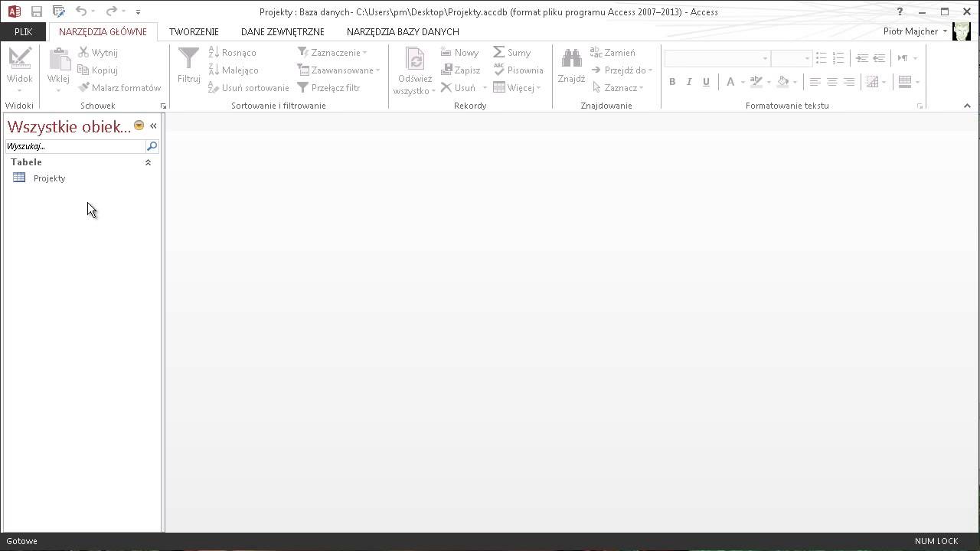The height and width of the screenshot is (551, 980).
Task: Click Zamień replace command
Action: point(612,53)
